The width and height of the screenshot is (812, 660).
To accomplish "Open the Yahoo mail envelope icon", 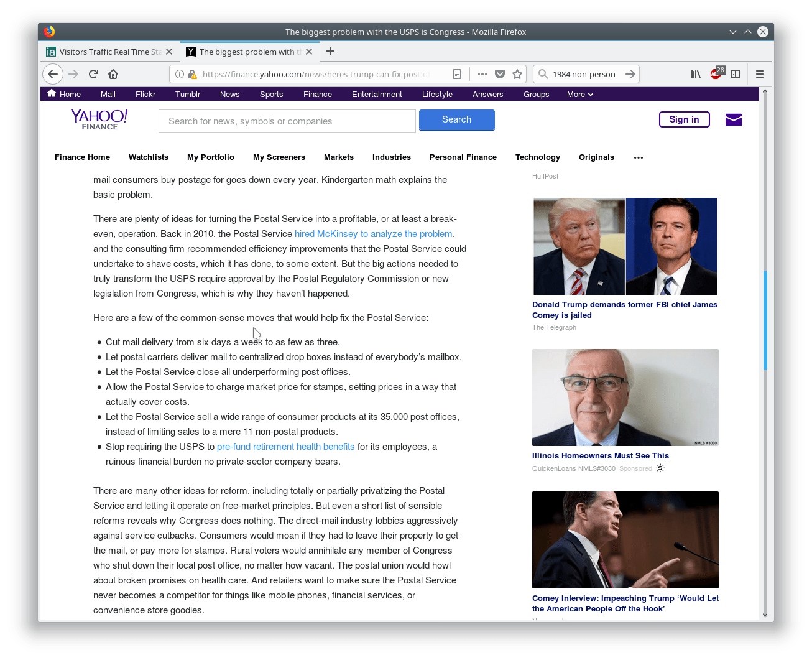I will pos(734,119).
